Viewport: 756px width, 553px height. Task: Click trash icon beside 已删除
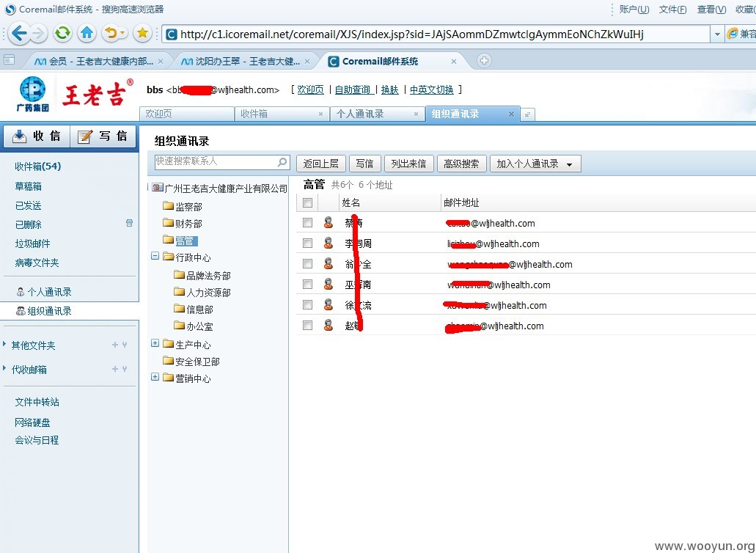(129, 223)
